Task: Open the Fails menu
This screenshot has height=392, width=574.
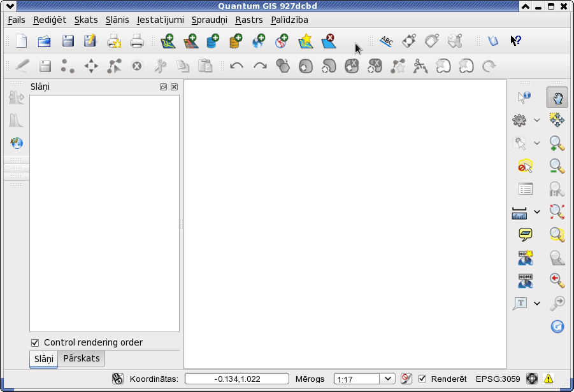Action: (x=17, y=20)
